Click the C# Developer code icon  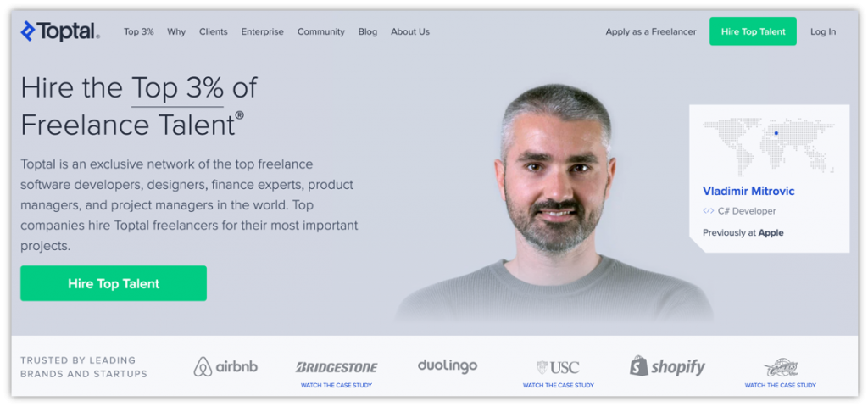(708, 211)
